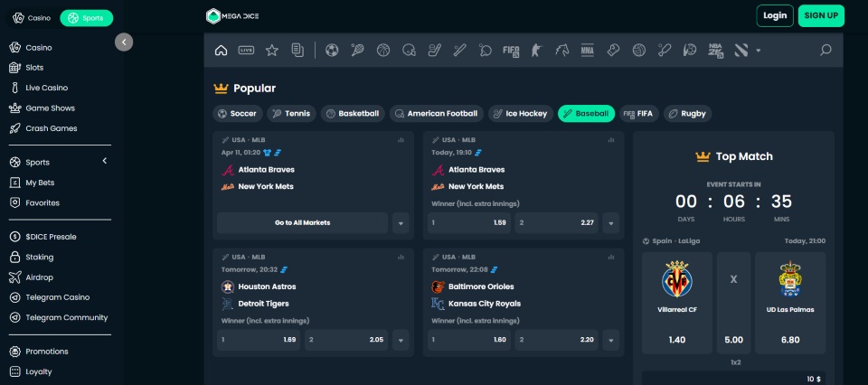The height and width of the screenshot is (385, 868).
Task: Select the ice hockey icon in toolbar
Action: [x=434, y=51]
